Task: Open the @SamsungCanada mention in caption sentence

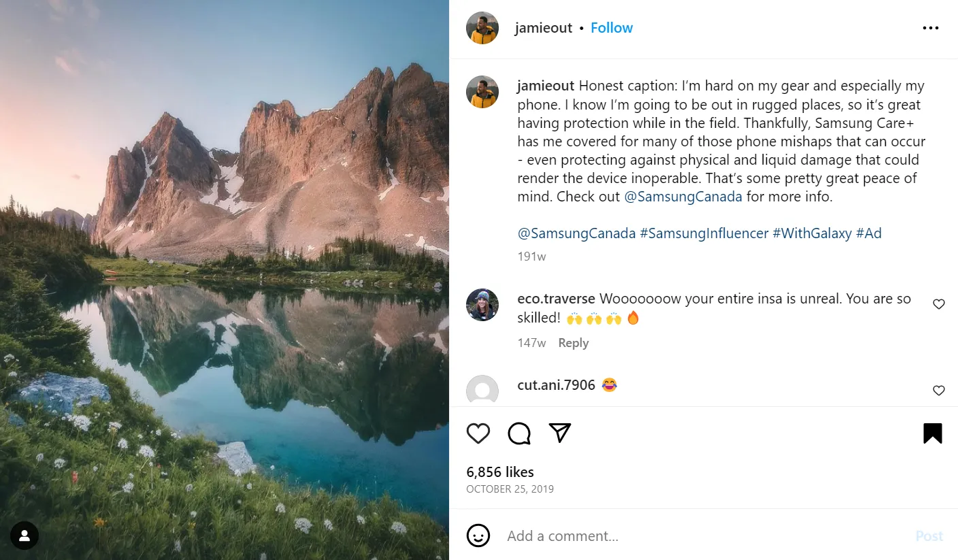Action: tap(683, 197)
